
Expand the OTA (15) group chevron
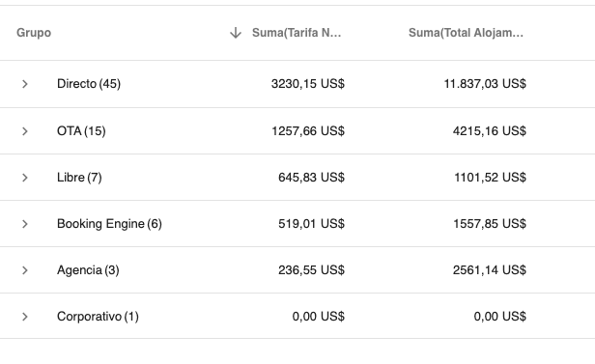pyautogui.click(x=25, y=131)
